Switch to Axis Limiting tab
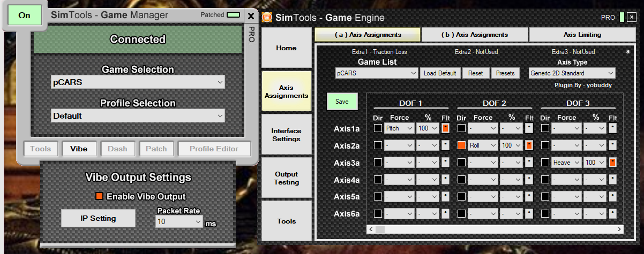This screenshot has height=254, width=644. point(582,35)
